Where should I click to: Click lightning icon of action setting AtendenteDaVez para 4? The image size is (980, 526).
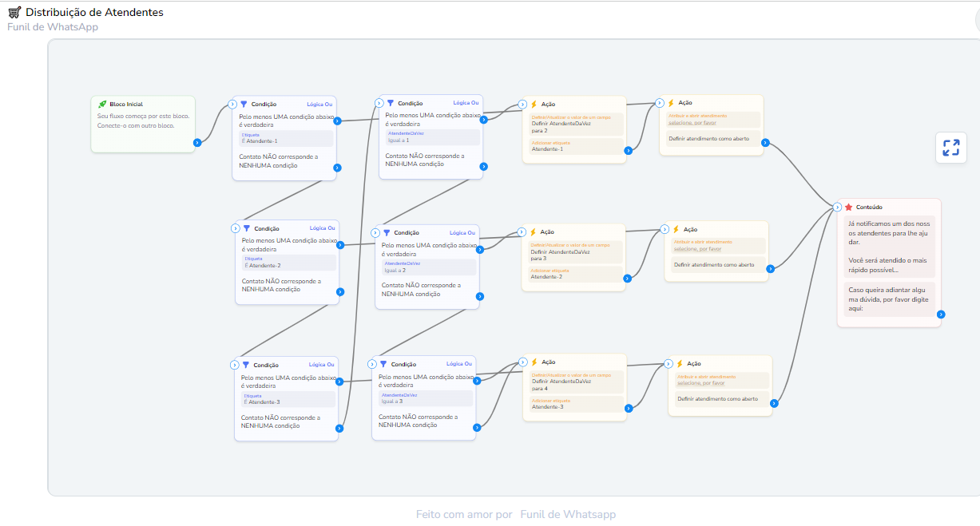(x=534, y=362)
